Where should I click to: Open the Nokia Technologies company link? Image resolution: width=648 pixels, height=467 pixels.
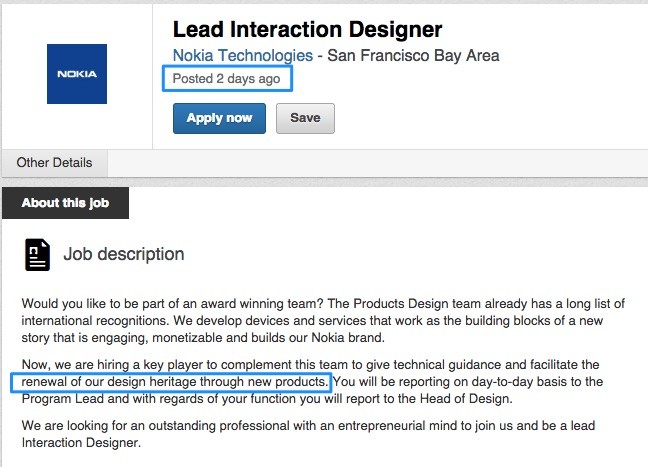pyautogui.click(x=243, y=56)
